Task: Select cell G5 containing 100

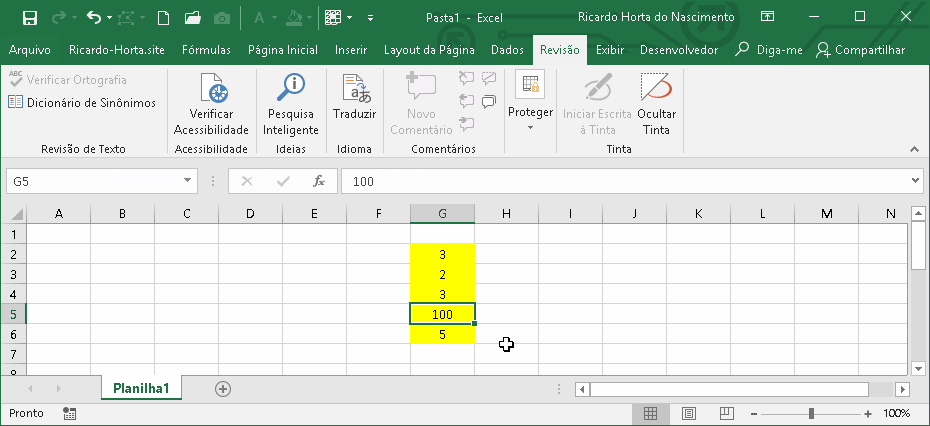Action: (x=442, y=314)
